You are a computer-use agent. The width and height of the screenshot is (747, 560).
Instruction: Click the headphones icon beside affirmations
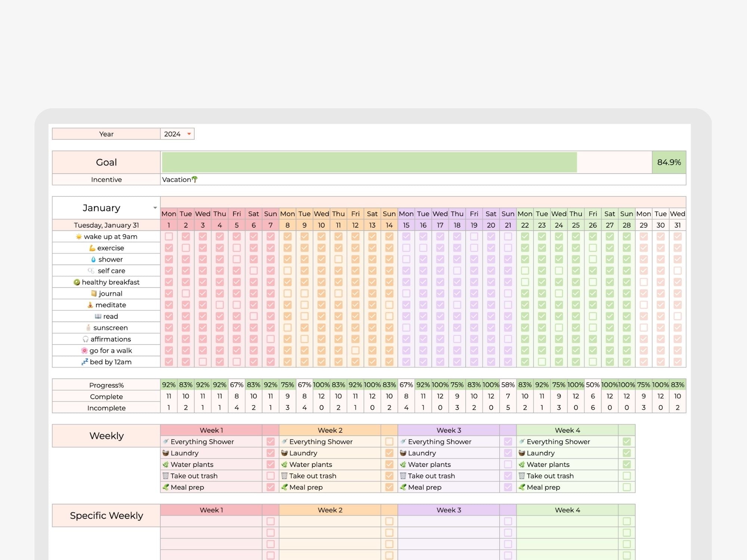click(86, 339)
